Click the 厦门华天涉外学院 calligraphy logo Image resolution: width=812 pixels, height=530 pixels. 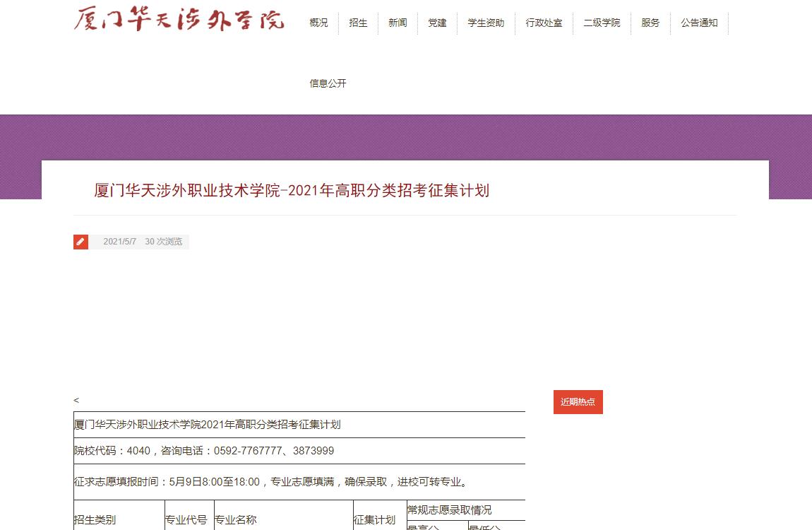click(x=179, y=19)
